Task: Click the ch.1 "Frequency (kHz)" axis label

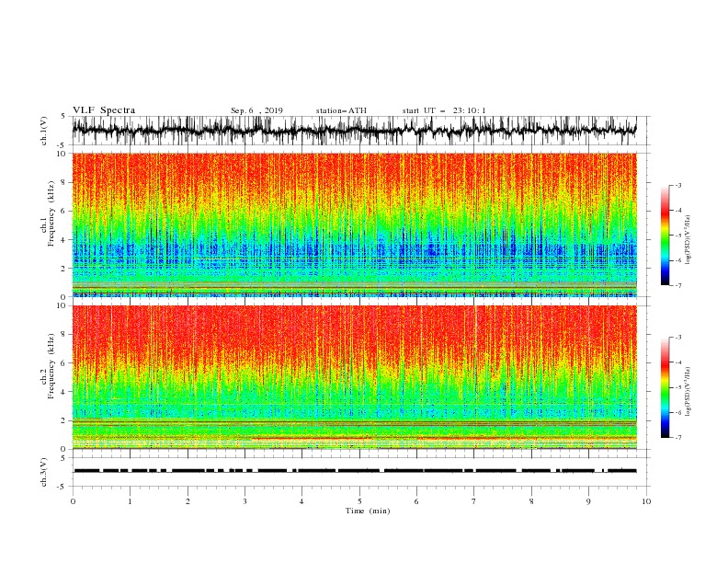Action: 51,213
